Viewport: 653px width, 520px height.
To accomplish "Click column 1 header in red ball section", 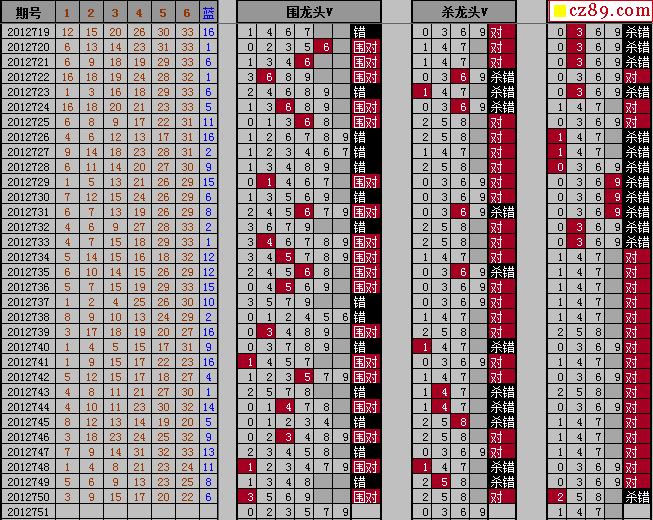I will [x=67, y=13].
